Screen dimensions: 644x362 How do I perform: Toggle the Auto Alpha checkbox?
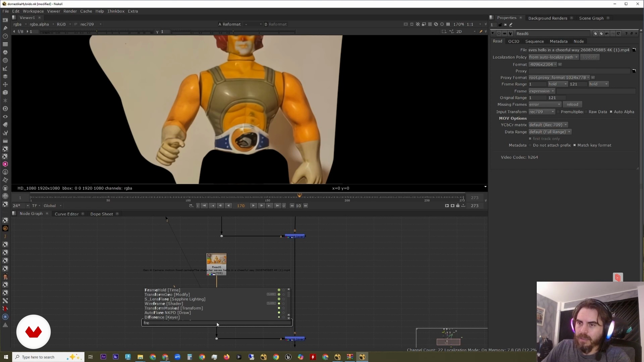click(x=611, y=112)
